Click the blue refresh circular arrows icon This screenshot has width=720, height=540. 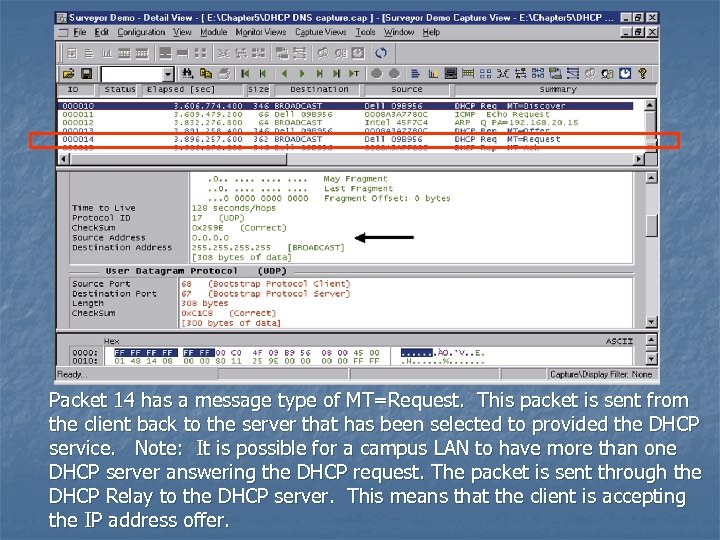[381, 53]
